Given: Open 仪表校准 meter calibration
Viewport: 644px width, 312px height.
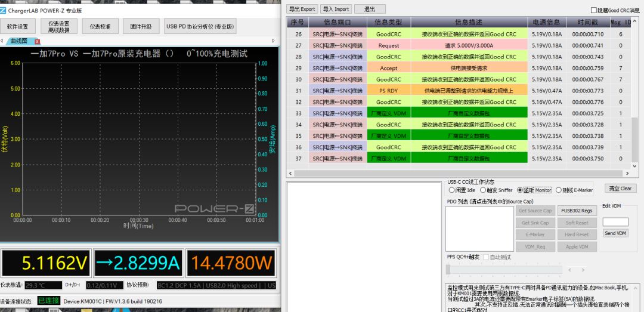Looking at the screenshot, I should click(x=100, y=26).
